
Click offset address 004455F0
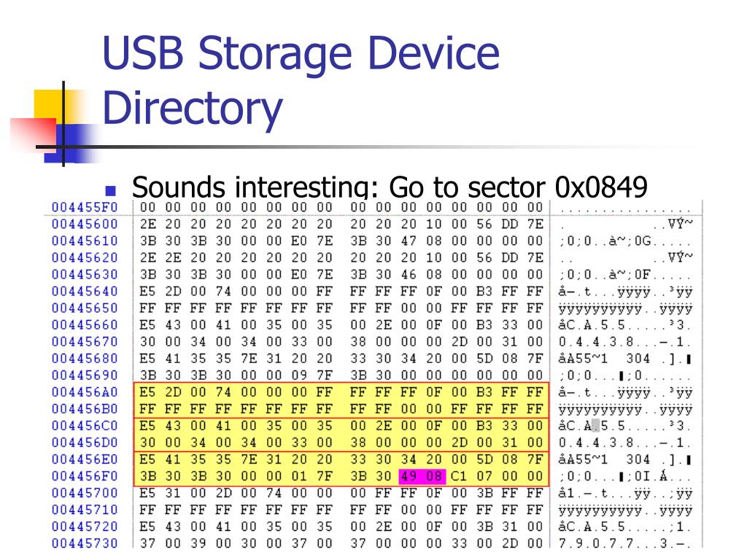(x=85, y=207)
